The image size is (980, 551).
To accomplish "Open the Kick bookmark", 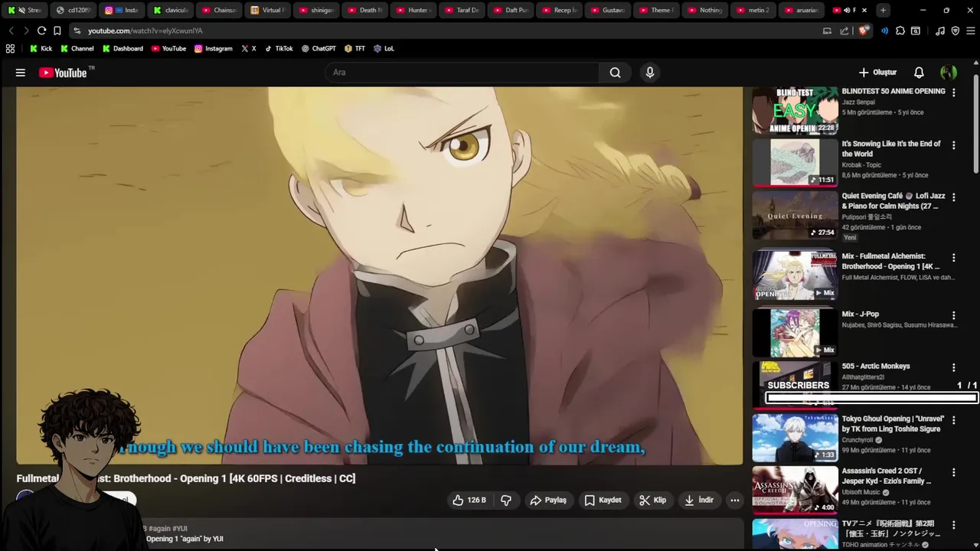I will (x=41, y=48).
